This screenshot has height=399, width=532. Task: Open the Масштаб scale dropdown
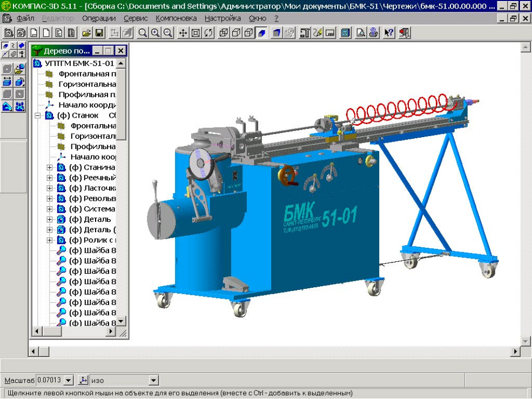pyautogui.click(x=68, y=381)
